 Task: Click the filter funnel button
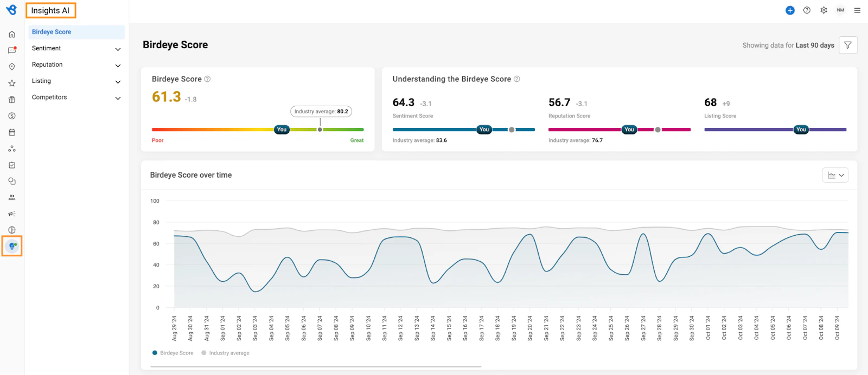tap(848, 45)
